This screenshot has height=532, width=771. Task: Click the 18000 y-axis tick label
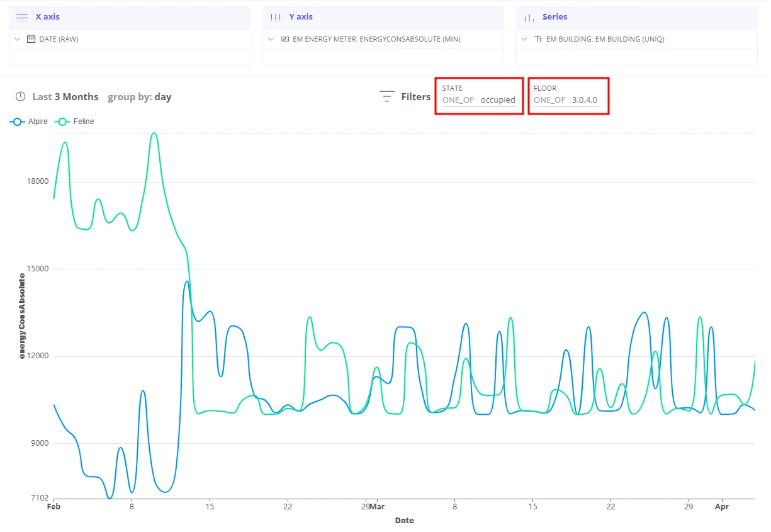[x=38, y=181]
